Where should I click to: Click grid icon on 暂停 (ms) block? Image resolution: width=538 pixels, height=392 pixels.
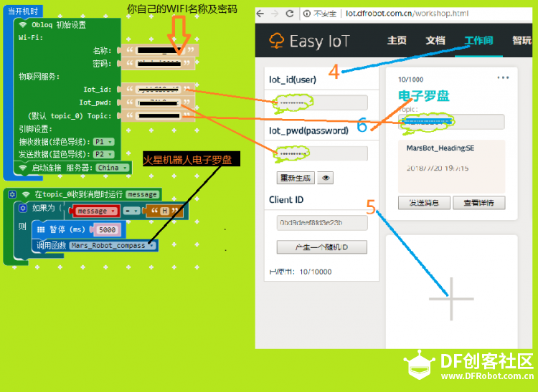(41, 229)
